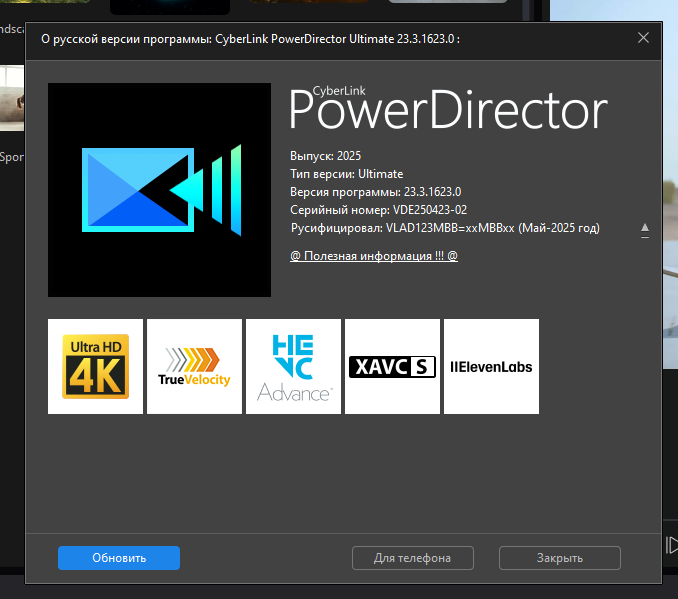Image resolution: width=678 pixels, height=599 pixels.
Task: Click the Серийный номер VDE250423-02 text
Action: 378,210
